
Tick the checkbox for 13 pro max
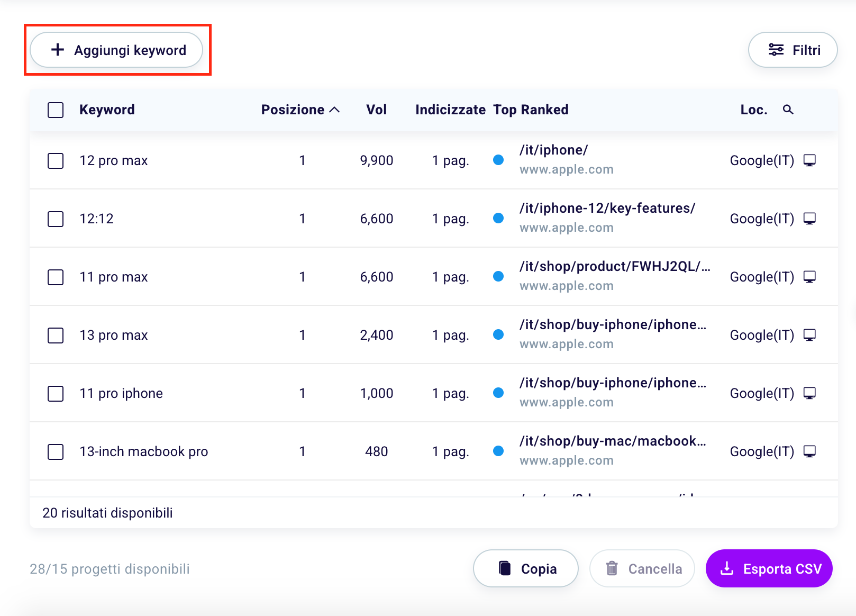point(56,335)
